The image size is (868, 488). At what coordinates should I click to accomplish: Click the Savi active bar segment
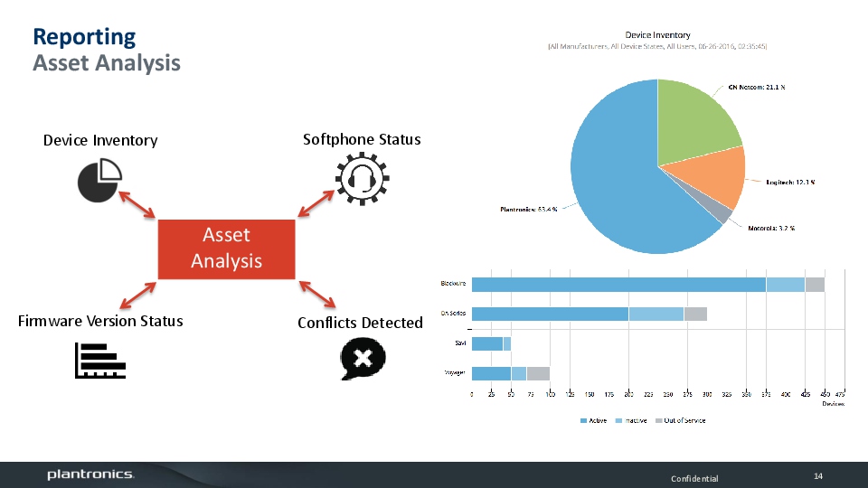click(x=487, y=343)
